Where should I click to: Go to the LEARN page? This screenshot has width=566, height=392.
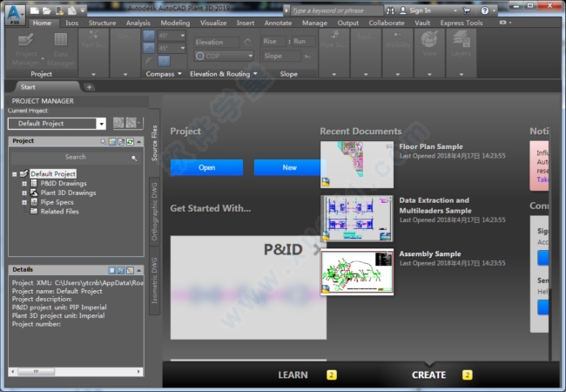click(293, 375)
